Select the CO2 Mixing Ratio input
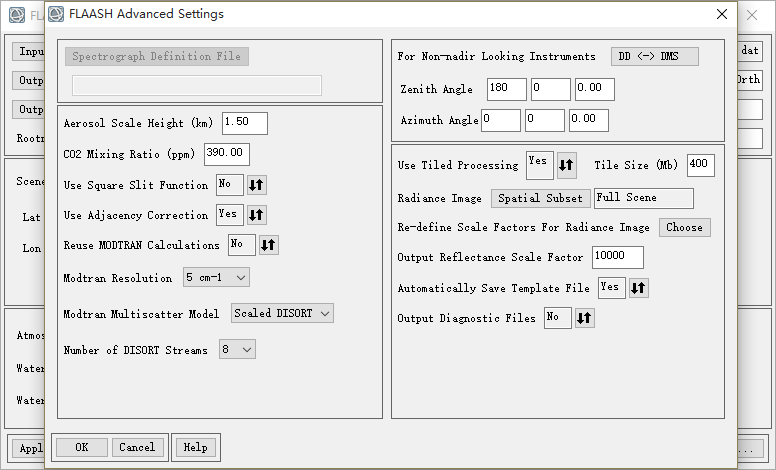 tap(226, 154)
